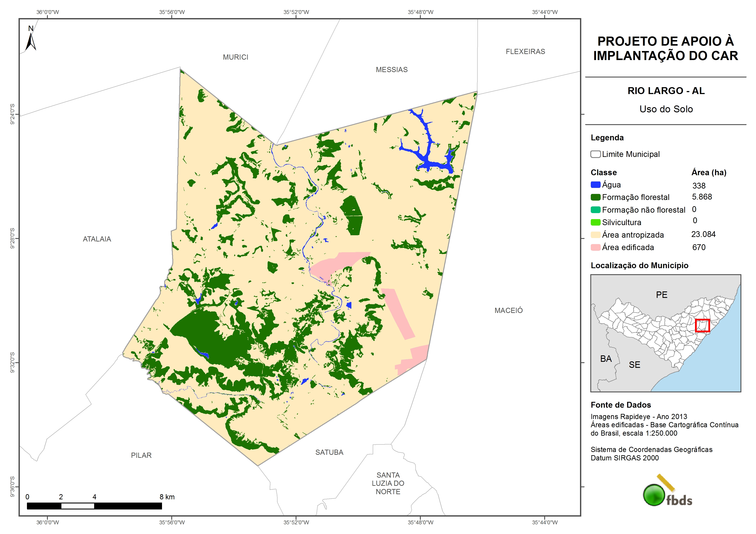Click the scale bar at bottom left
The height and width of the screenshot is (534, 756).
(x=94, y=506)
